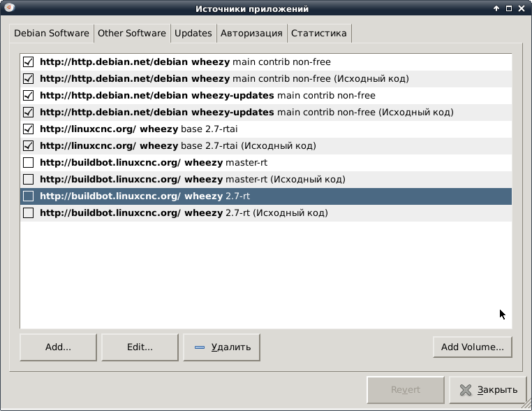Roll up window with arrow icon
532x411 pixels.
click(x=496, y=8)
